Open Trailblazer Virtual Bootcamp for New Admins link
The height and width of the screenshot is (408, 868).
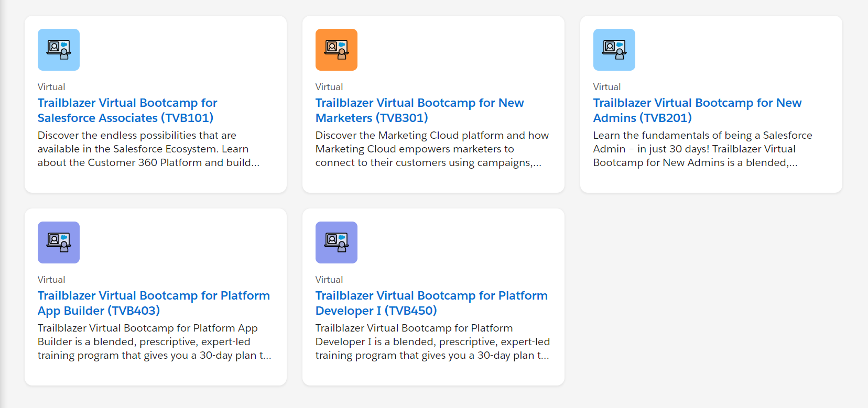point(698,111)
